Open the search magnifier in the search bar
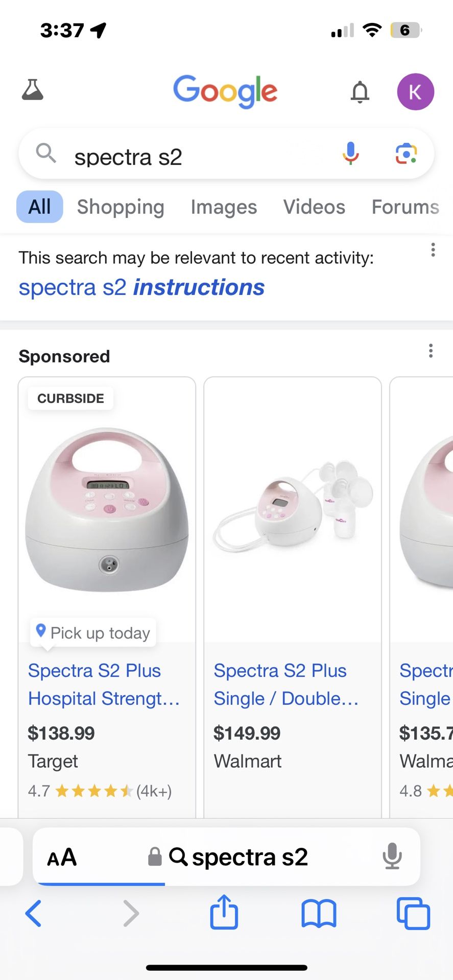The height and width of the screenshot is (980, 453). [45, 154]
